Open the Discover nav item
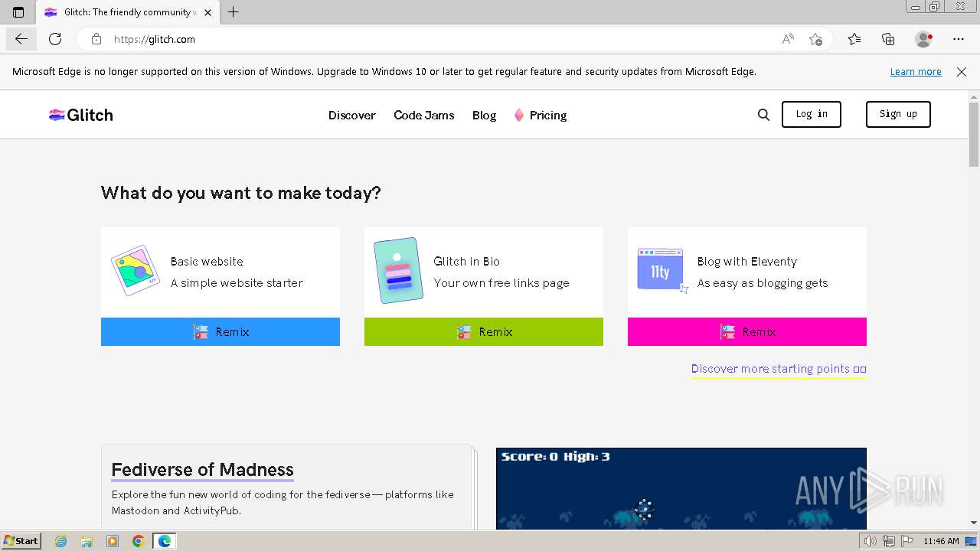This screenshot has height=551, width=980. [352, 115]
